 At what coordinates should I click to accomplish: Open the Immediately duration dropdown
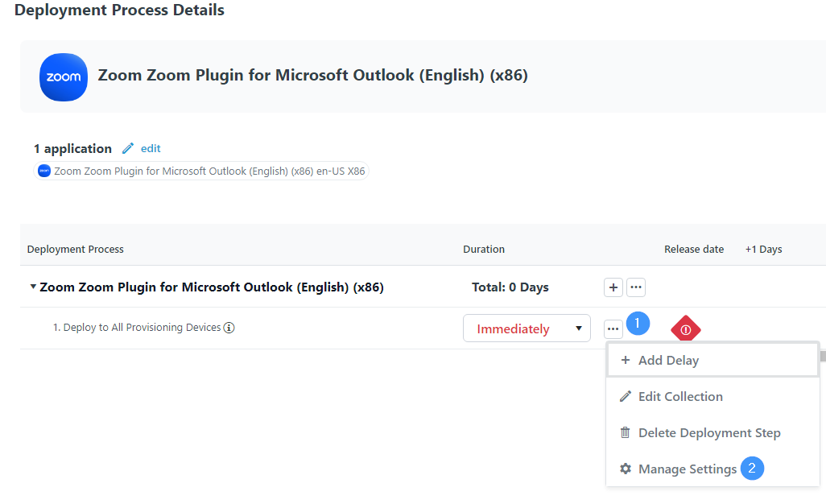point(527,328)
